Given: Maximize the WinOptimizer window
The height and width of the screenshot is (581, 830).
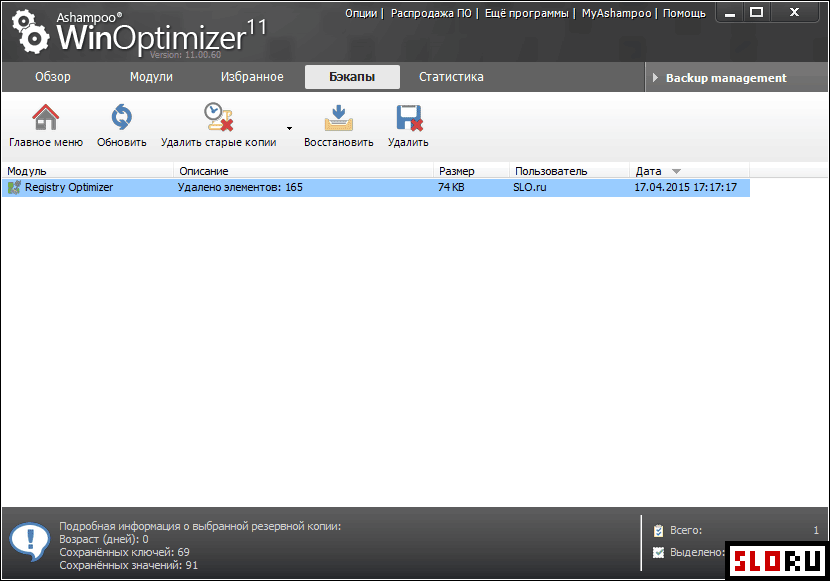Looking at the screenshot, I should click(757, 12).
